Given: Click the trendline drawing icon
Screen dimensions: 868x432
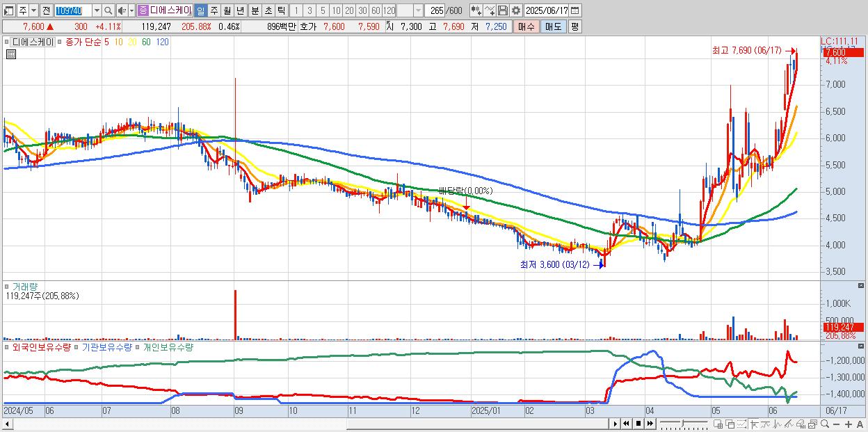Looking at the screenshot, I should pyautogui.click(x=766, y=424).
